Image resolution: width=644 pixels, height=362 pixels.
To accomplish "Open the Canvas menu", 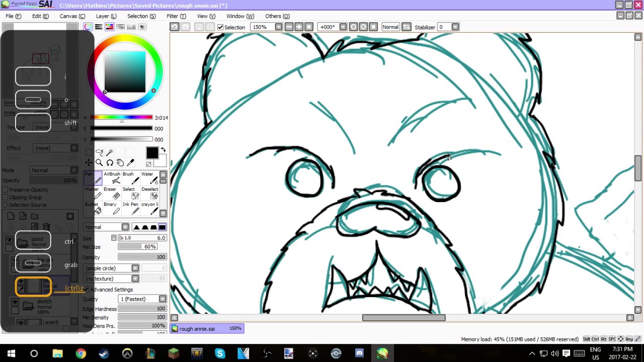I will [72, 16].
